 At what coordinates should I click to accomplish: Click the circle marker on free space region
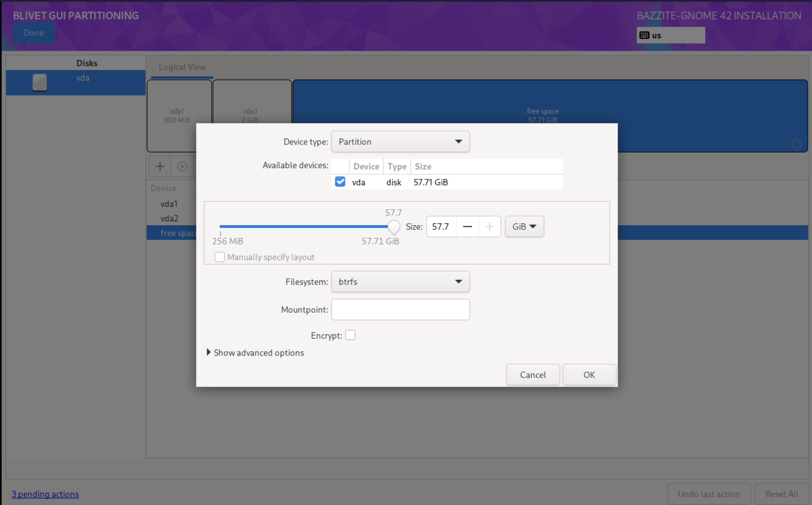point(797,144)
